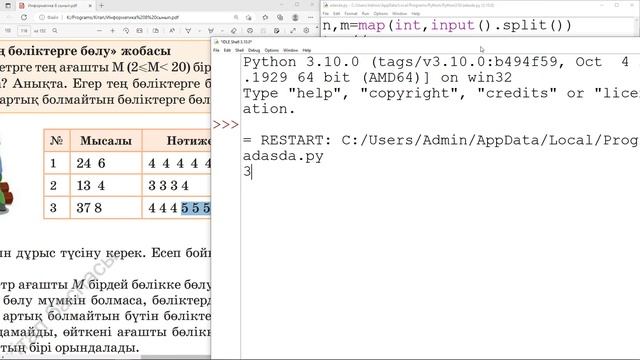Open Help menu in IDLE editor window
The height and width of the screenshot is (360, 640).
[x=416, y=13]
